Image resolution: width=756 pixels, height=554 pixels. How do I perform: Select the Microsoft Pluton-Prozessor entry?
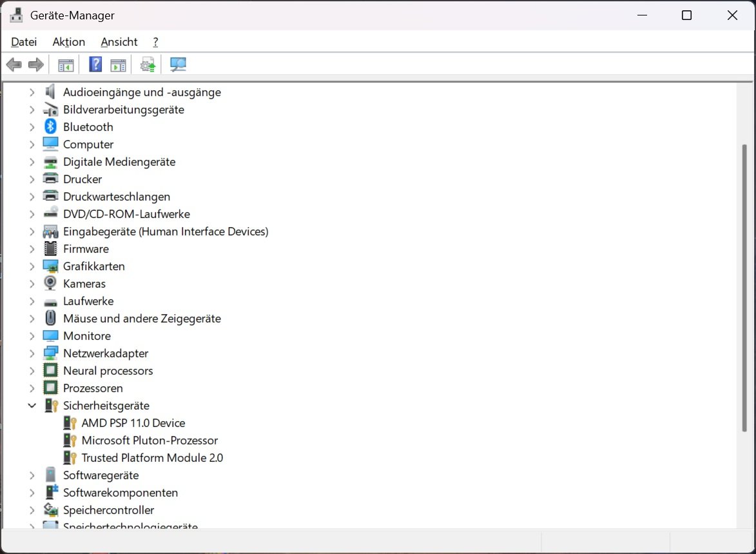pyautogui.click(x=150, y=440)
